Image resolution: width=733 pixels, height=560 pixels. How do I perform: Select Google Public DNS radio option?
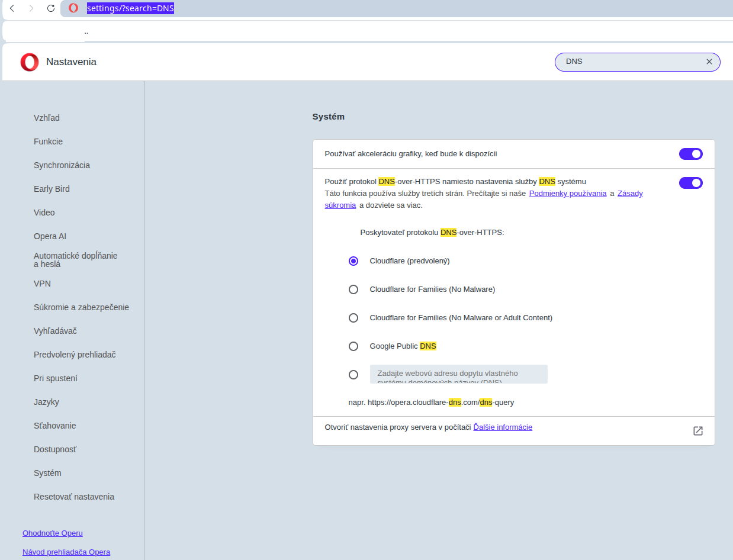click(353, 346)
